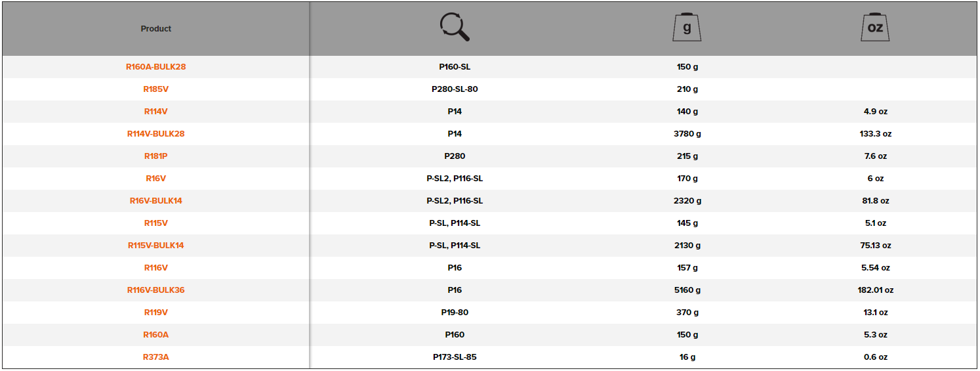Open the R185V product link

156,89
